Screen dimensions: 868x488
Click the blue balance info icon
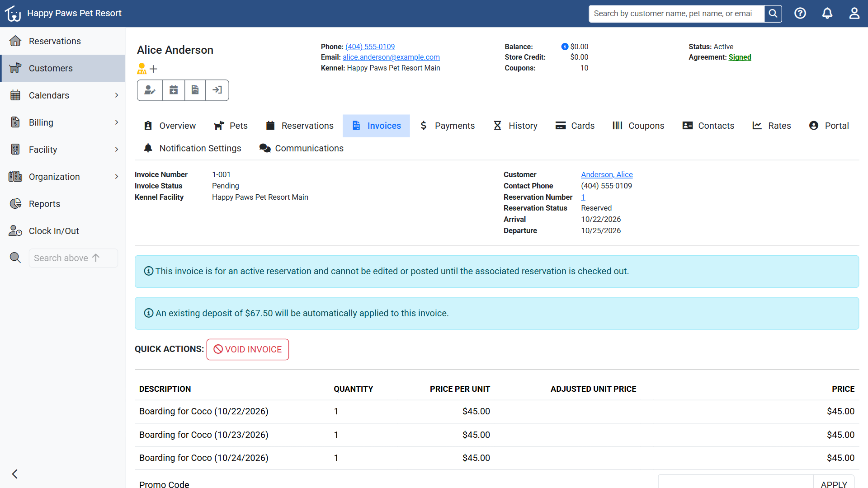point(565,47)
